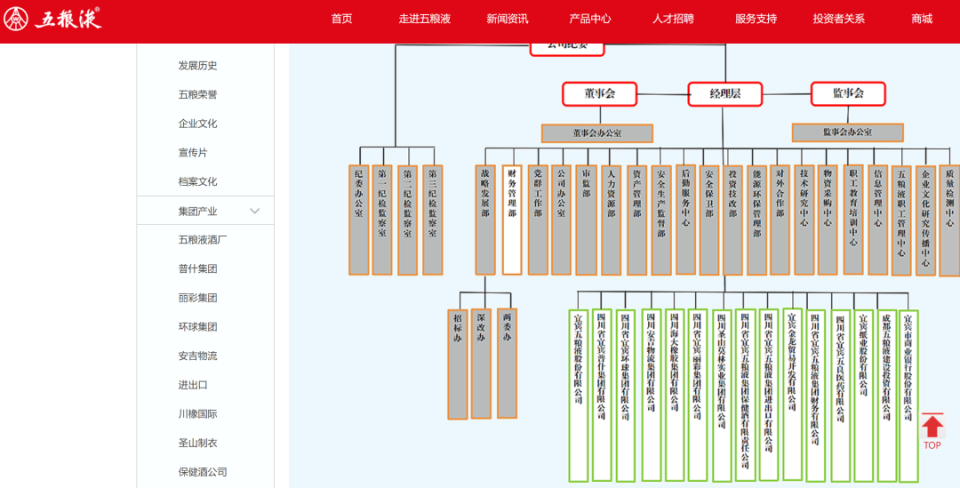Click the Wuliangye logo in header

(54, 19)
